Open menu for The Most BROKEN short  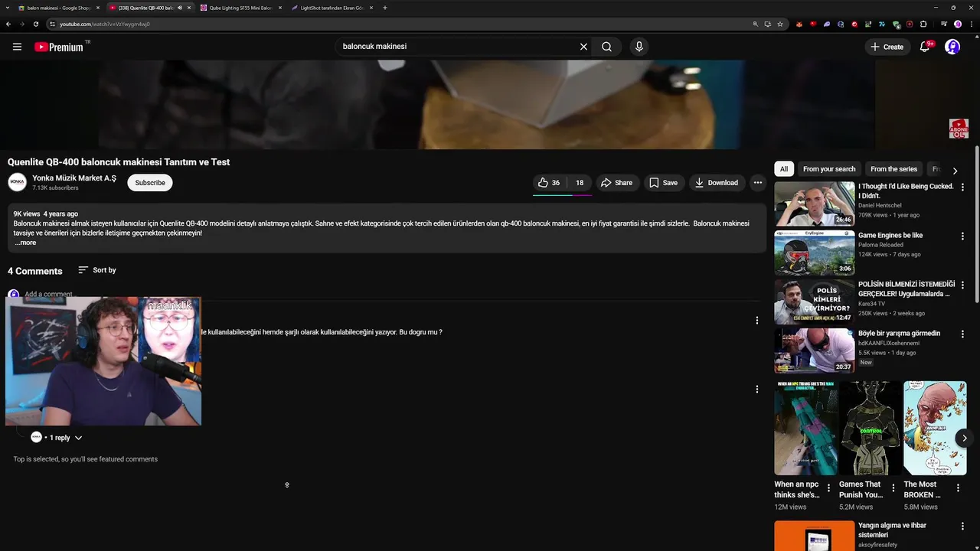pyautogui.click(x=958, y=488)
